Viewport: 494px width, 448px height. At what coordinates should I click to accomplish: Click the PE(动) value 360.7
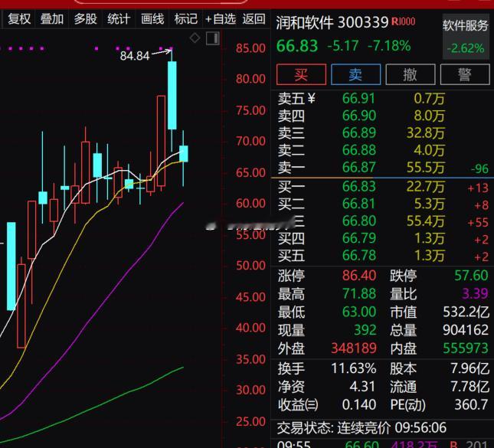click(x=471, y=404)
